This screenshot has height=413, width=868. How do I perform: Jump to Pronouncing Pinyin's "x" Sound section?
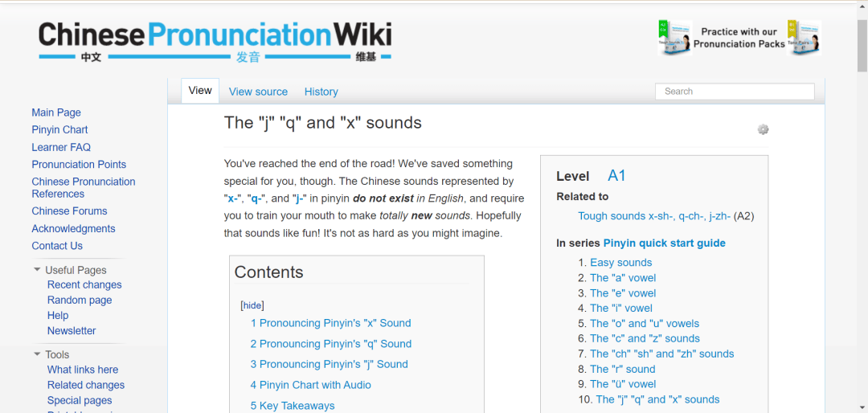coord(330,323)
